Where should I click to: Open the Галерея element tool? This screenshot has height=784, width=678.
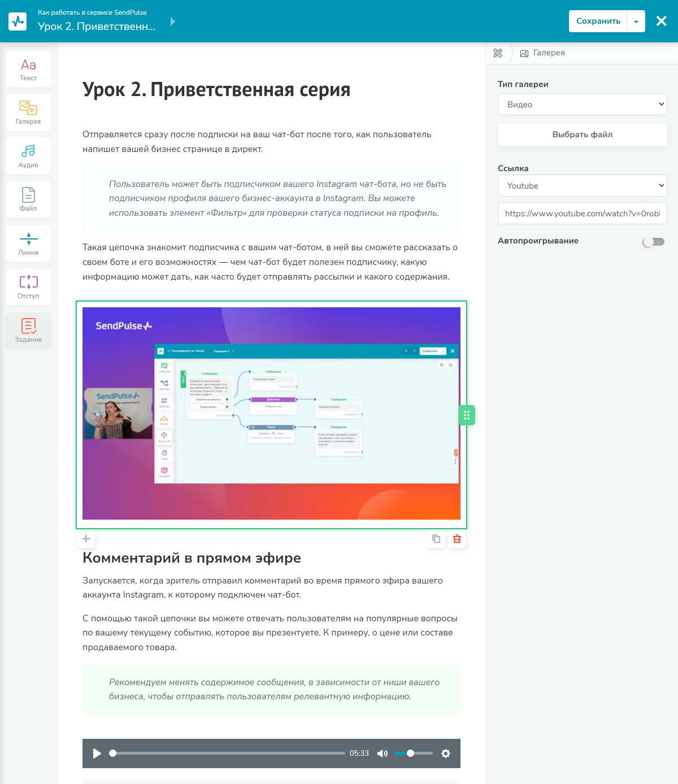pyautogui.click(x=28, y=112)
